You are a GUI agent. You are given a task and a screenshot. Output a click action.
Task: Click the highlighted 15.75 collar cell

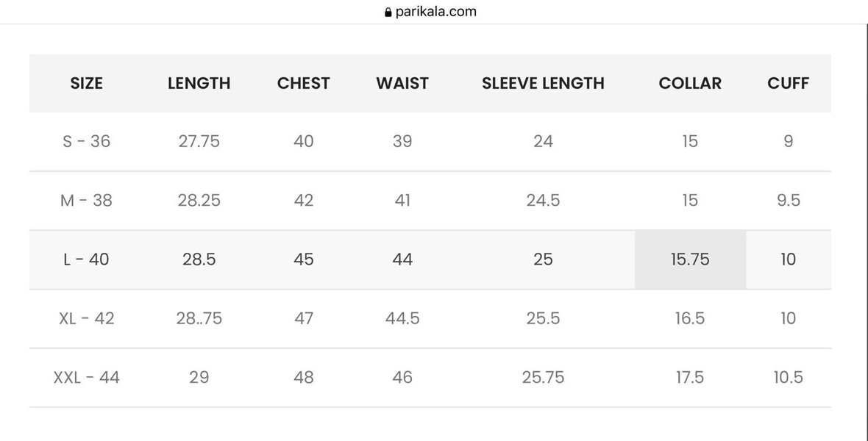(690, 259)
